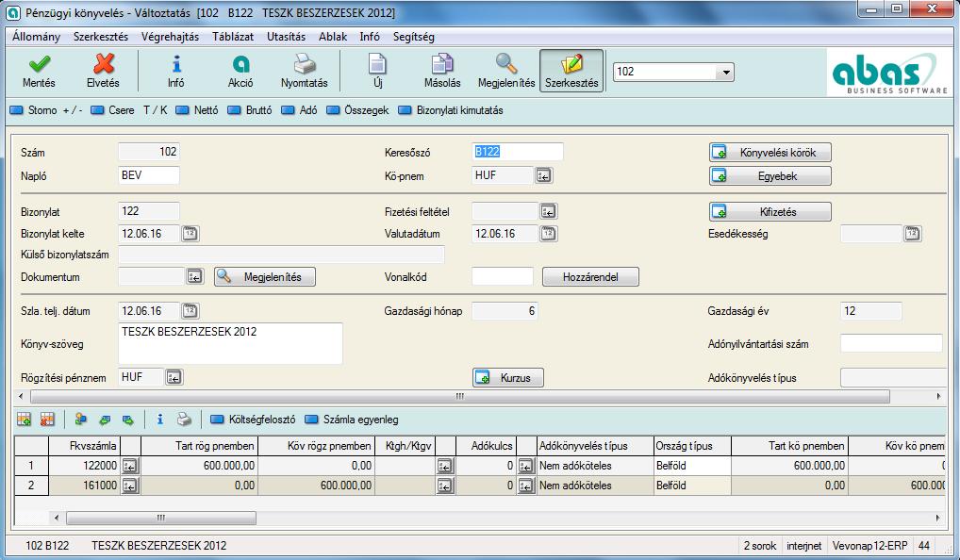Click the Megjelenítés button beside Dokumentum
Screen dimensions: 960x560
pyautogui.click(x=264, y=276)
